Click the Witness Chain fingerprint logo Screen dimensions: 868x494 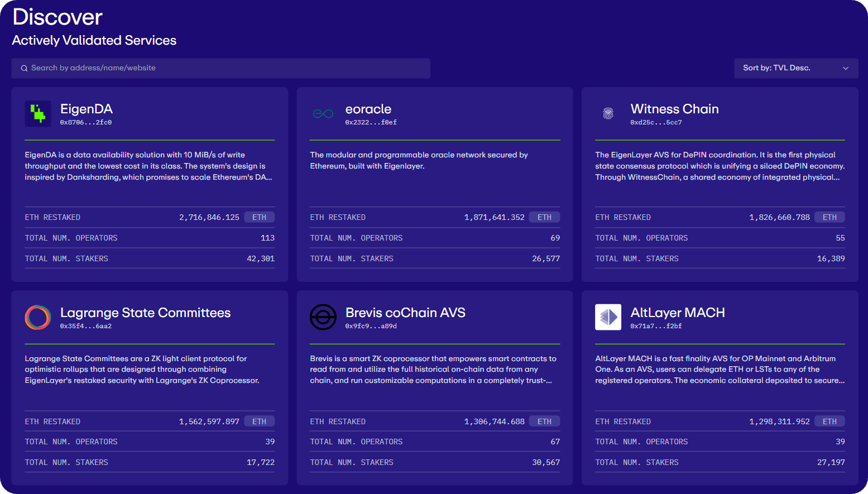coord(608,114)
